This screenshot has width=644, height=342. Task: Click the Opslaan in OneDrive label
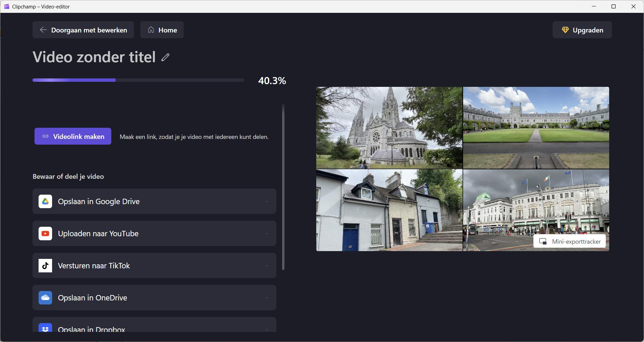[92, 298]
